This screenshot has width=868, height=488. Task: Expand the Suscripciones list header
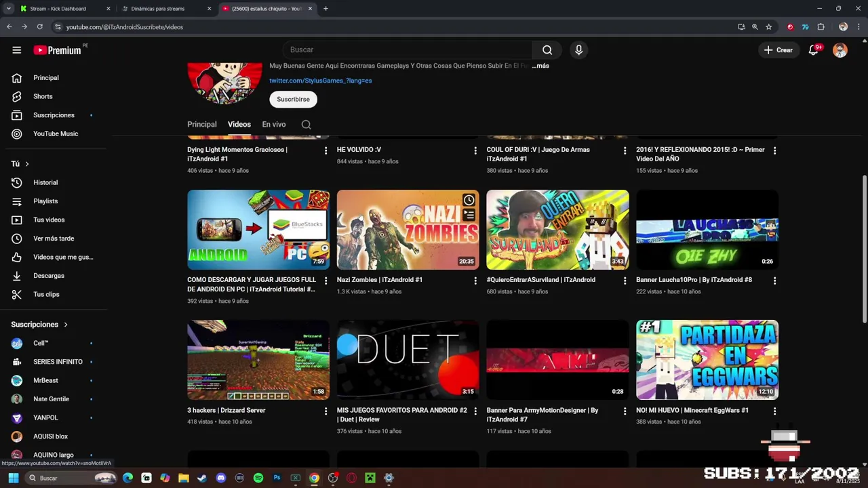tap(40, 325)
